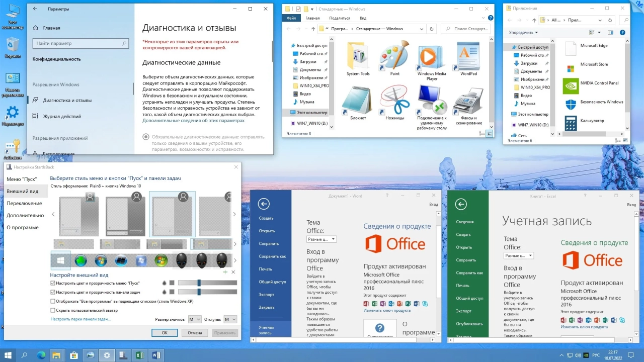Expand Упорядочить menu in Приложения
This screenshot has height=362, width=644.
[523, 33]
